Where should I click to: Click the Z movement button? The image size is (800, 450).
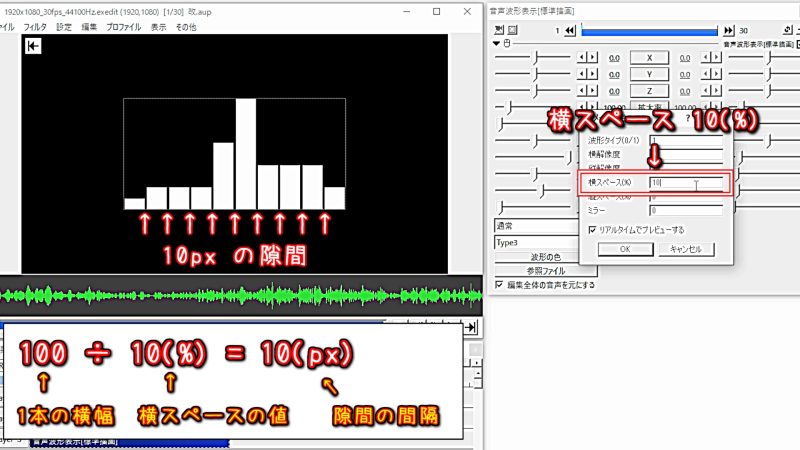click(x=649, y=91)
